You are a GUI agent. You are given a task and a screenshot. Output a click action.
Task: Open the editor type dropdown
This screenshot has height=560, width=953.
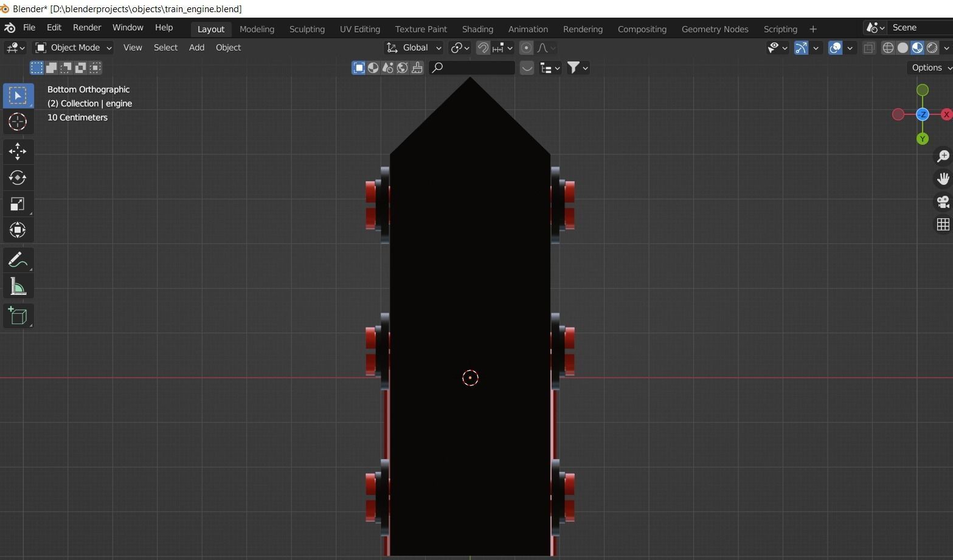tap(15, 47)
